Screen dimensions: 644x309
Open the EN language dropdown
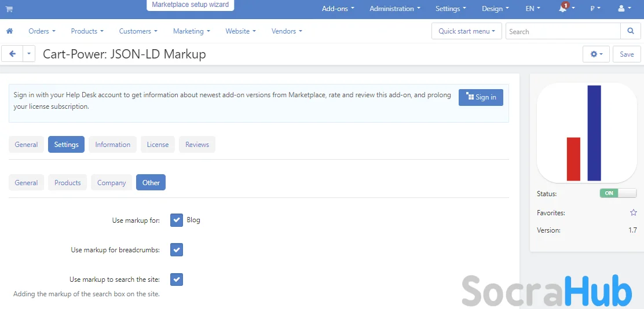pos(532,9)
